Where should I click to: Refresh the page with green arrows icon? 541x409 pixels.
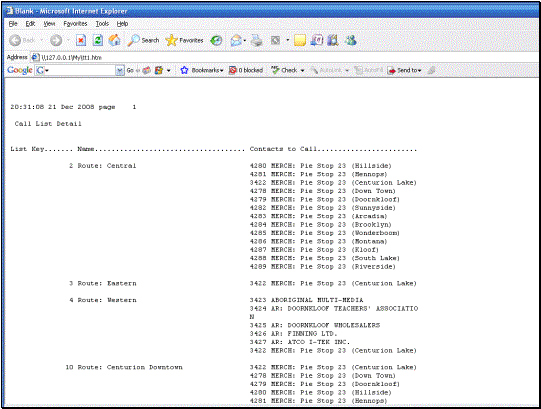point(98,40)
